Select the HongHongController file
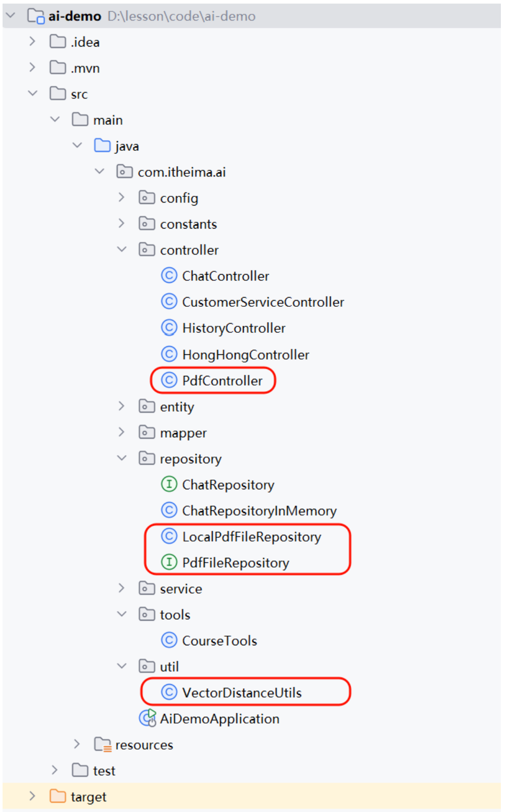Image resolution: width=506 pixels, height=812 pixels. point(245,354)
